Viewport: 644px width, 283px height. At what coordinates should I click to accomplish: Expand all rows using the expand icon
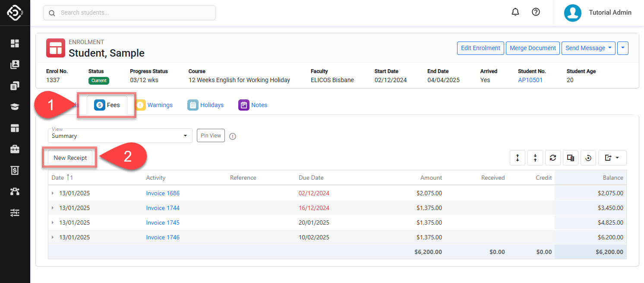coord(518,158)
